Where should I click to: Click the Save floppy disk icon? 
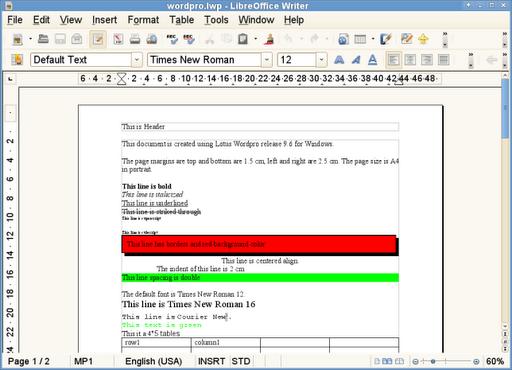60,39
